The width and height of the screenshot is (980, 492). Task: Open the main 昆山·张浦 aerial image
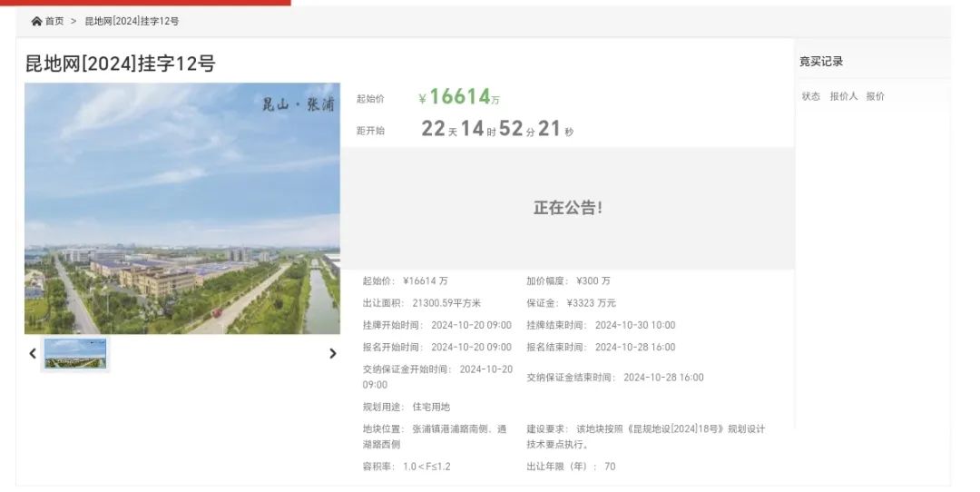182,208
